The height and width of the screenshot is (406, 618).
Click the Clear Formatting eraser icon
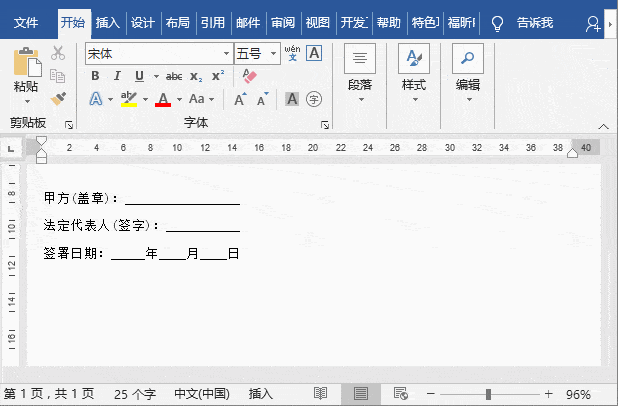(250, 76)
